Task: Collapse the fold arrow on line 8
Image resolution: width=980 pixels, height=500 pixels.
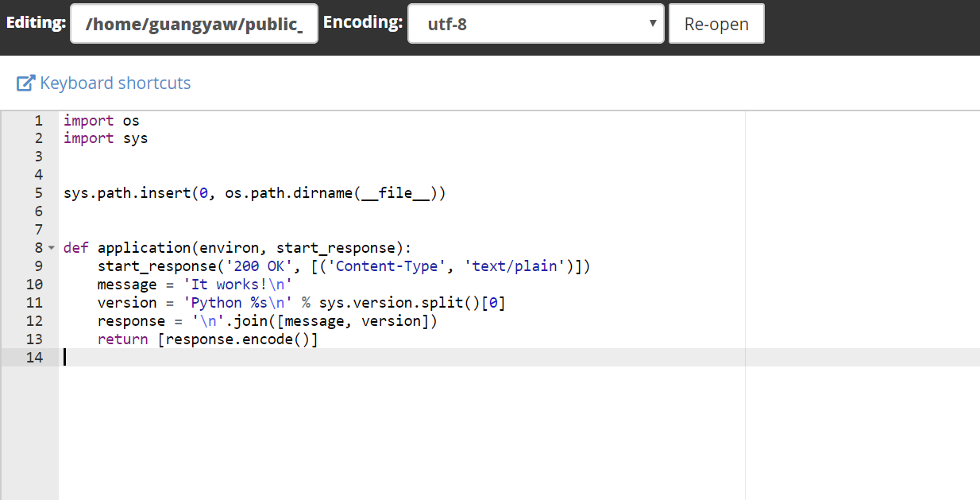Action: [52, 248]
